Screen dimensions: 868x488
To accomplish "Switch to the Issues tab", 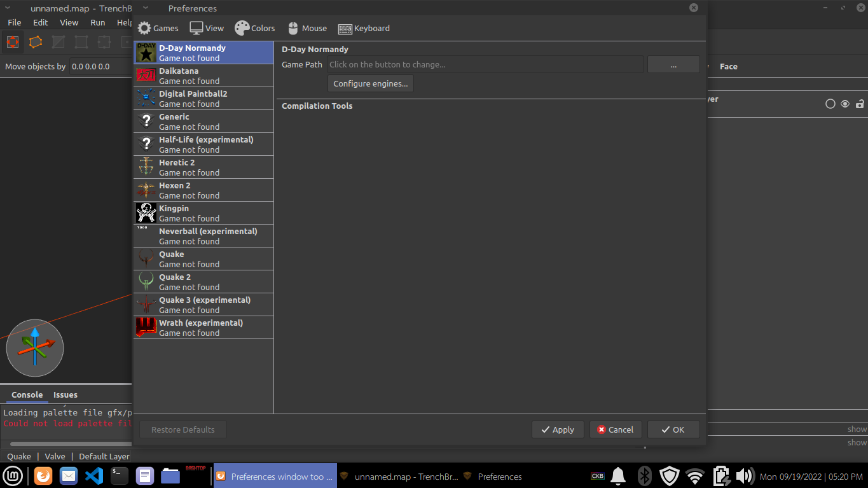I will coord(65,394).
